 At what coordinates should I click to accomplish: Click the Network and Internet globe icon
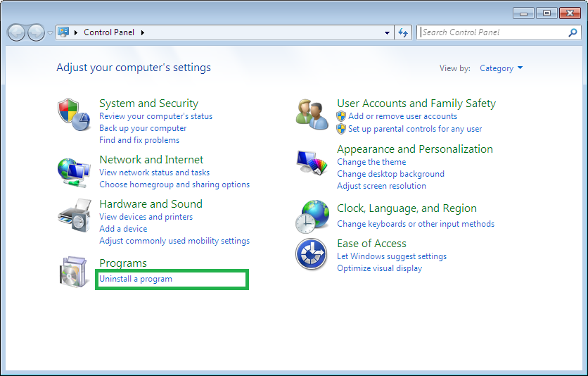tap(74, 173)
